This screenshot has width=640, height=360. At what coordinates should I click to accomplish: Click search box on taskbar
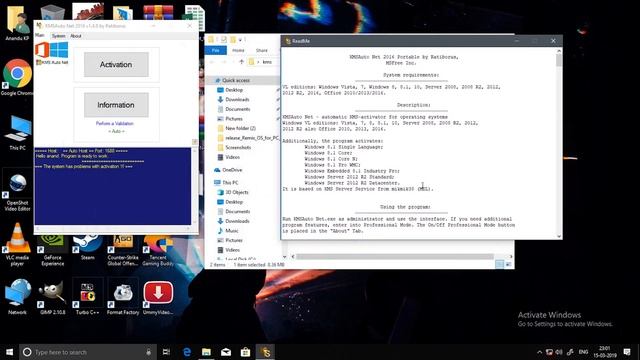click(88, 352)
